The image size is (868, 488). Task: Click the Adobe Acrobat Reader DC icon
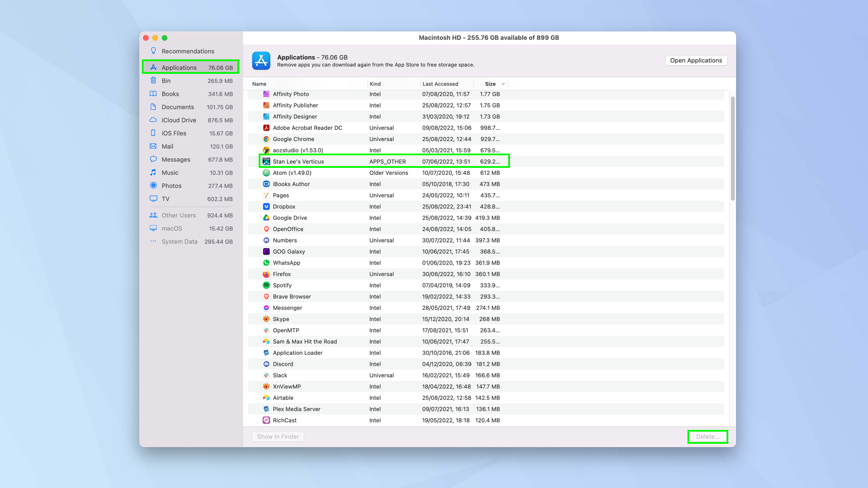point(266,128)
